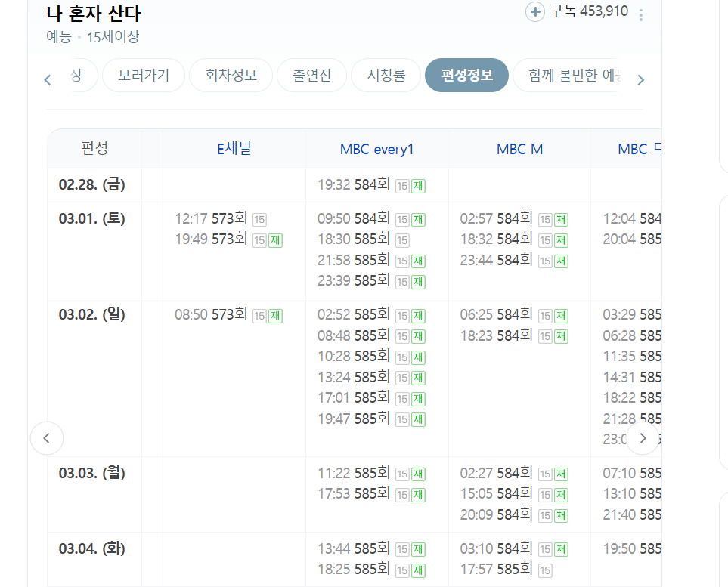Viewport: 728px width, 587px height.
Task: Move schedule table to next channels
Action: coord(643,438)
